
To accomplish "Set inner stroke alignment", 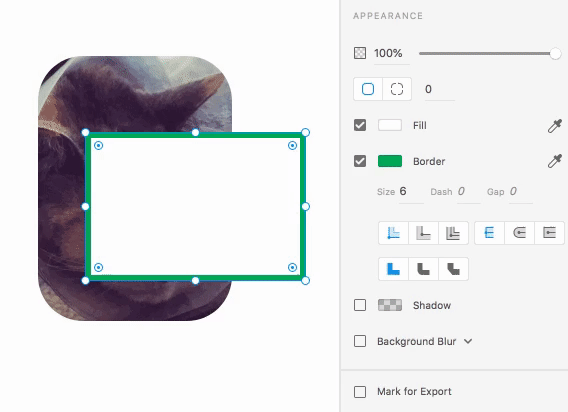I will point(393,233).
